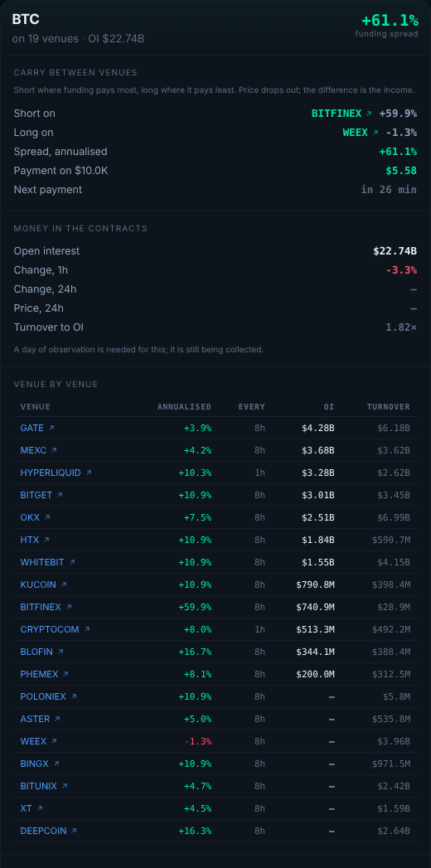The image size is (431, 868).
Task: Open the BITFINEX link in Short on
Action: point(337,114)
